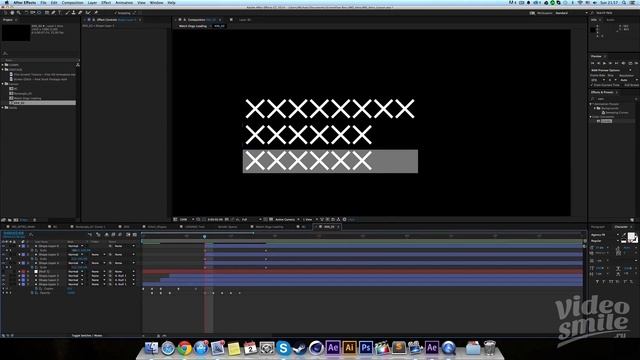
Task: Select the Selection arrow tool
Action: click(5, 13)
